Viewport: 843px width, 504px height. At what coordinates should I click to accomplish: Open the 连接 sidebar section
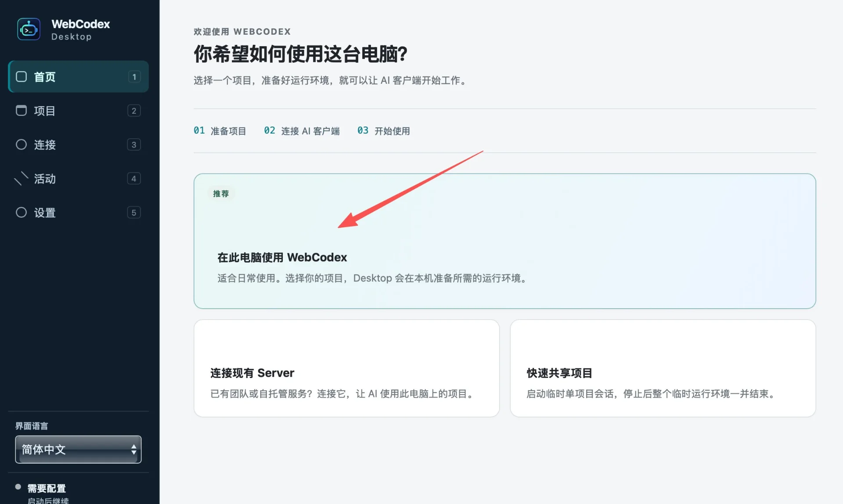click(79, 144)
